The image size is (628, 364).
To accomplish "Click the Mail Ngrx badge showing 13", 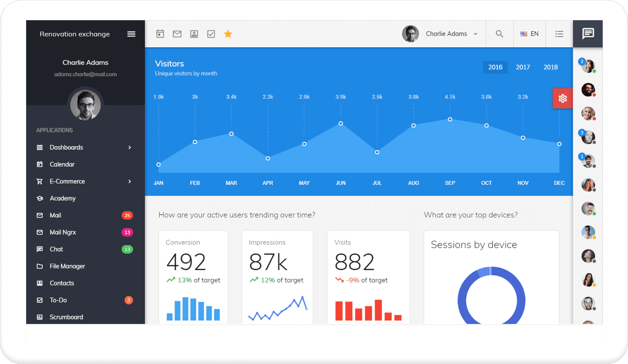I will click(127, 232).
